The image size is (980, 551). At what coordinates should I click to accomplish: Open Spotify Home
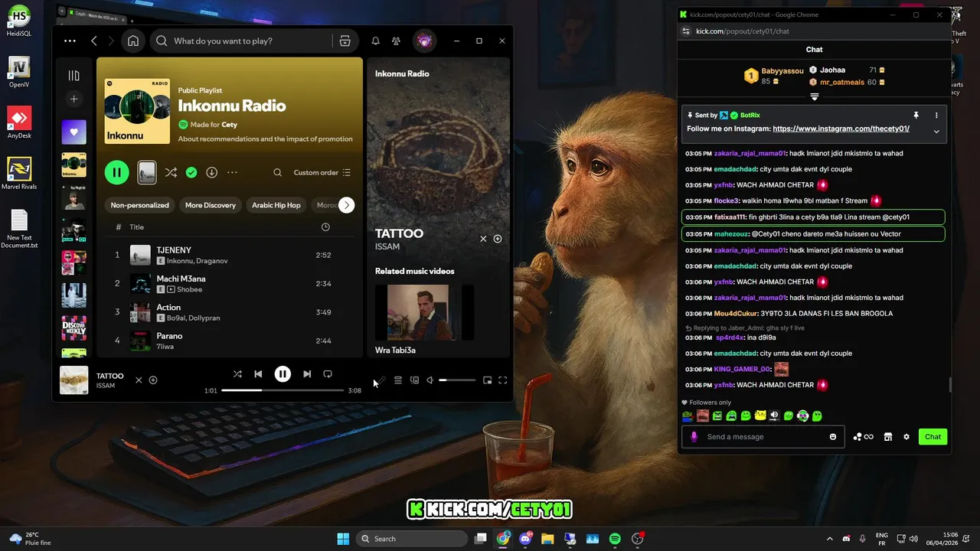coord(133,41)
